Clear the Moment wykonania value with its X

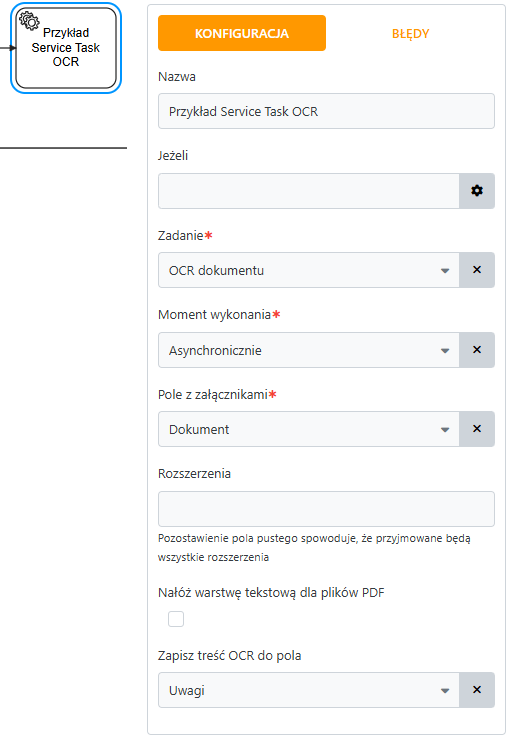(x=477, y=350)
